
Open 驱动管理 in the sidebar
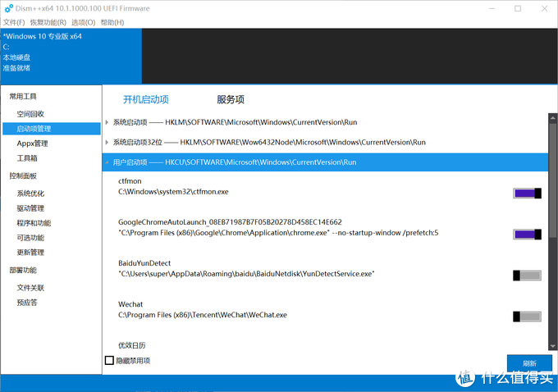click(30, 208)
